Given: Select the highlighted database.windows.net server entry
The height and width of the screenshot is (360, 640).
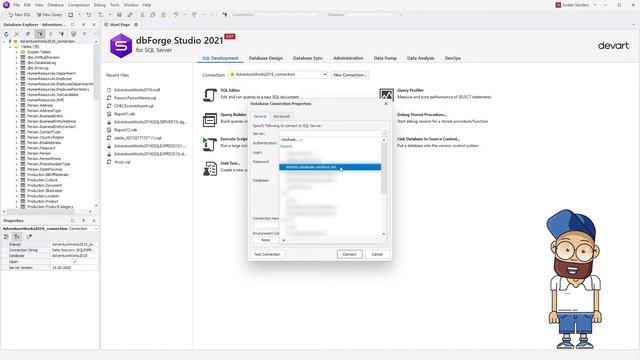Looking at the screenshot, I should [x=330, y=167].
